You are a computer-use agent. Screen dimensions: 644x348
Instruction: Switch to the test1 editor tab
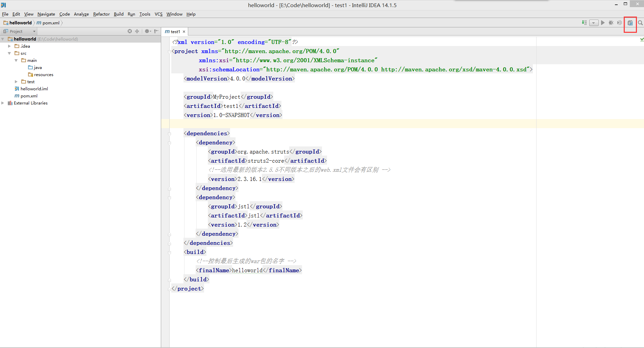(x=175, y=32)
